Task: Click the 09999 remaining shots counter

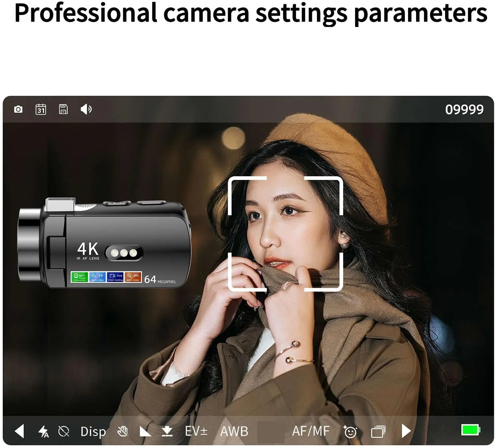Action: click(x=464, y=110)
